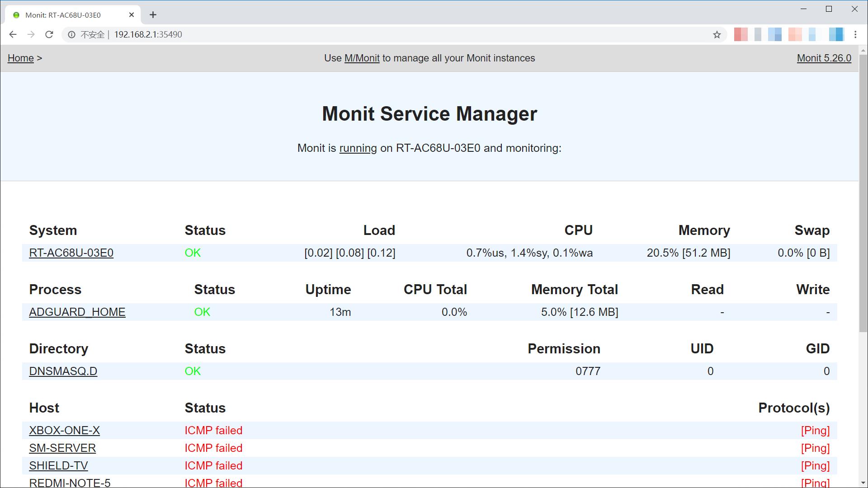Reload the current page
868x488 pixels.
[x=49, y=34]
